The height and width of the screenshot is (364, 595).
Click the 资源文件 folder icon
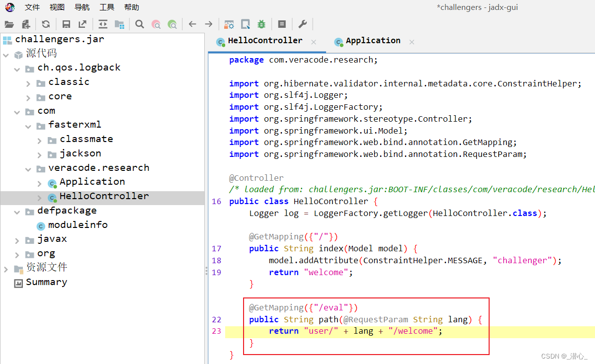click(x=18, y=269)
